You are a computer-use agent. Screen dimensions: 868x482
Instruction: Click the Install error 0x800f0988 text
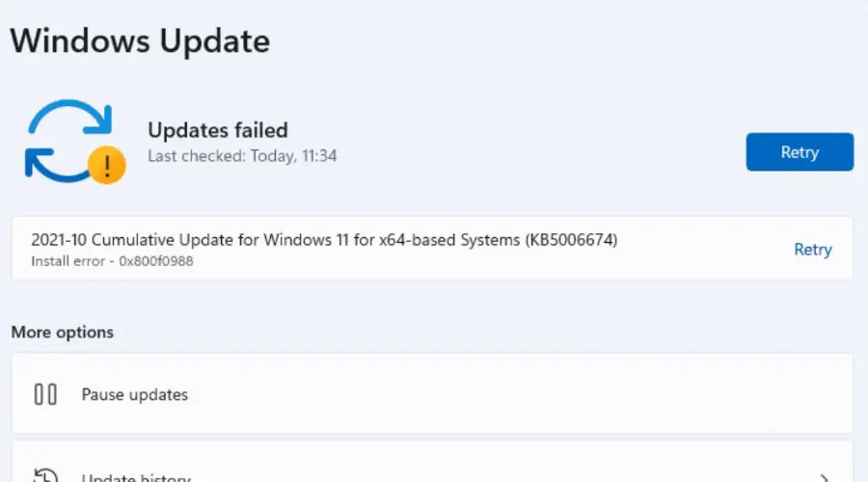pos(112,261)
